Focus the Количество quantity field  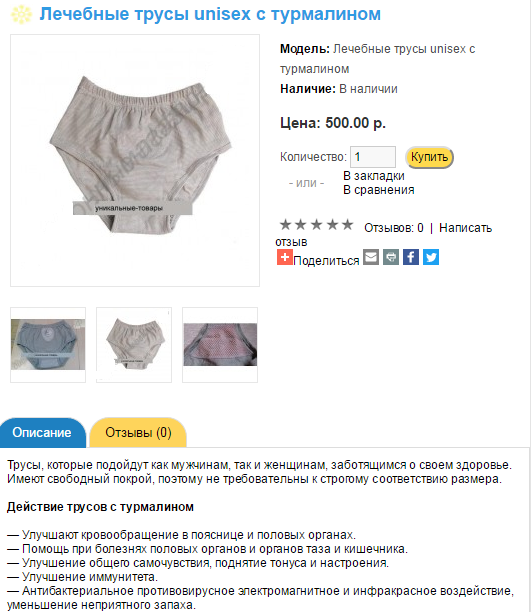(x=373, y=157)
